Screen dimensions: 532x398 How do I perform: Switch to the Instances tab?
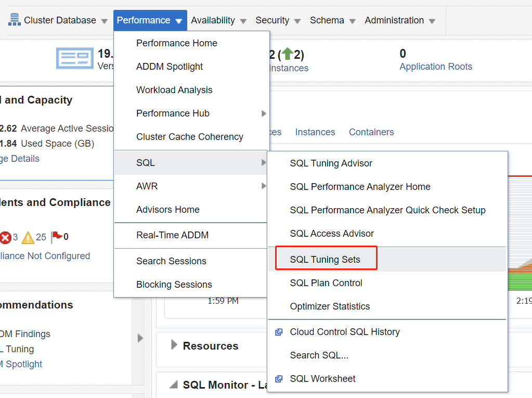tap(315, 132)
